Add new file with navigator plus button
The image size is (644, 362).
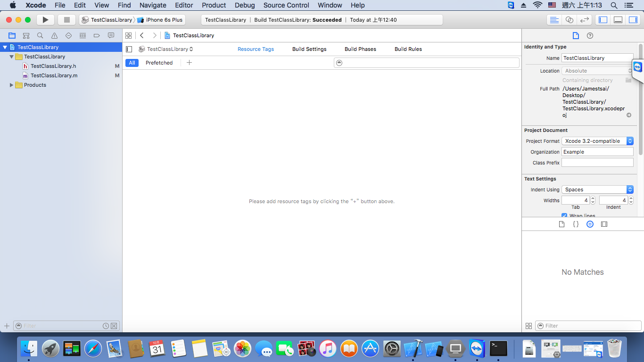click(x=7, y=326)
